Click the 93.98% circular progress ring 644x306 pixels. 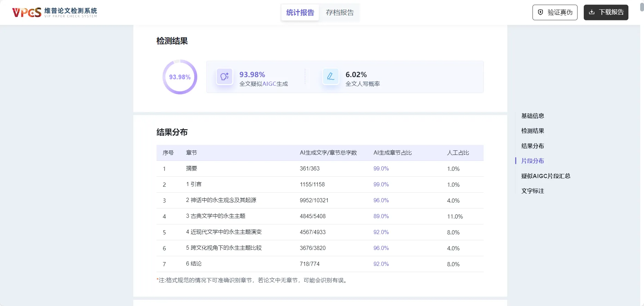[x=180, y=77]
